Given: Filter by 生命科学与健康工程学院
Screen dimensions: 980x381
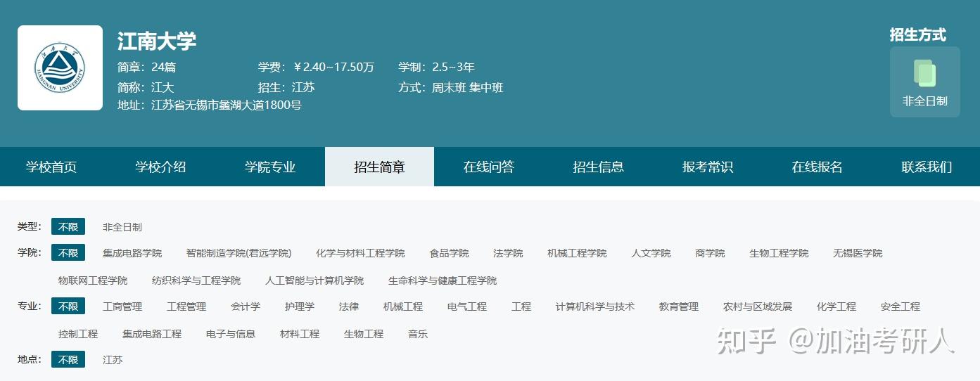Looking at the screenshot, I should pos(443,280).
